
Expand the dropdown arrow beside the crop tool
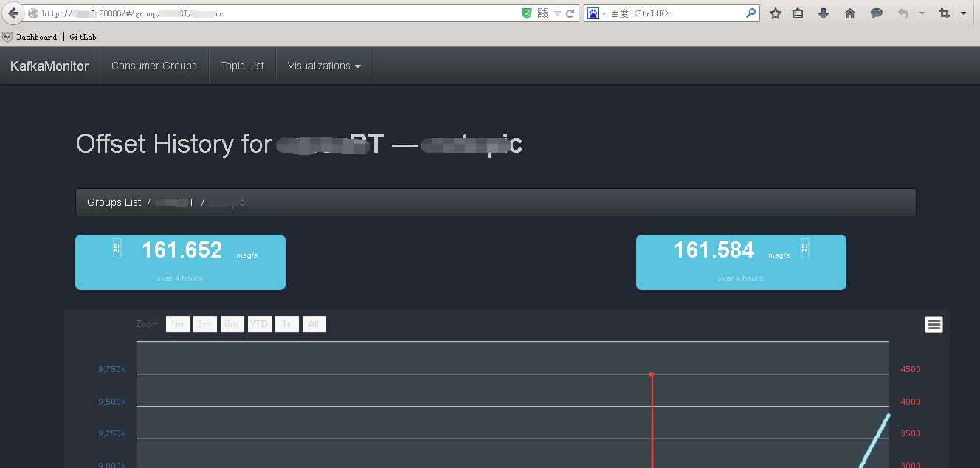pos(963,13)
